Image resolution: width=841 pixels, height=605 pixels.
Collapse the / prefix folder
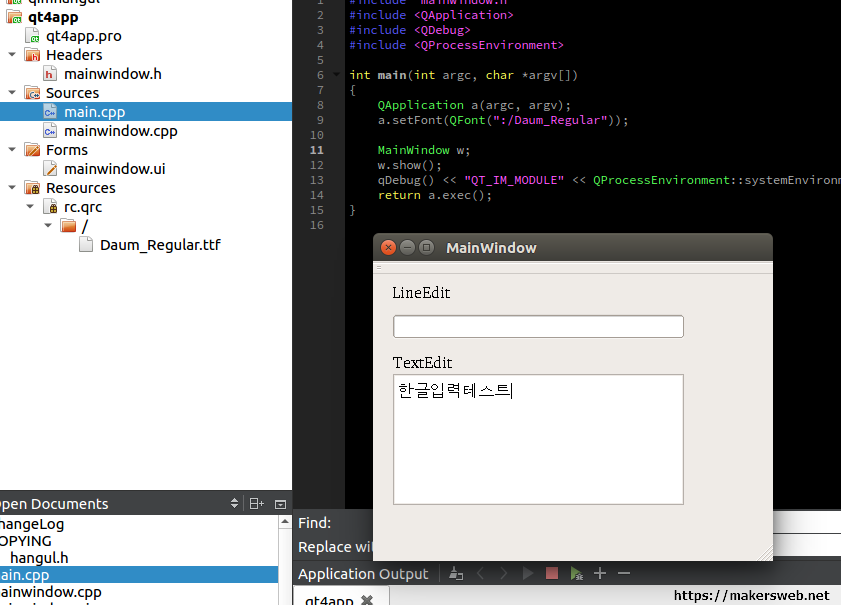point(48,225)
